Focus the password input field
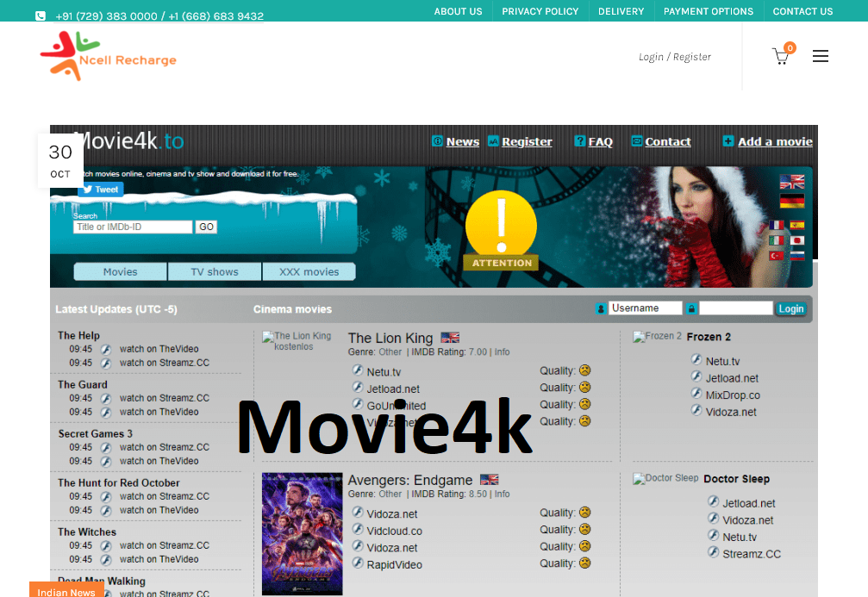 pos(736,308)
